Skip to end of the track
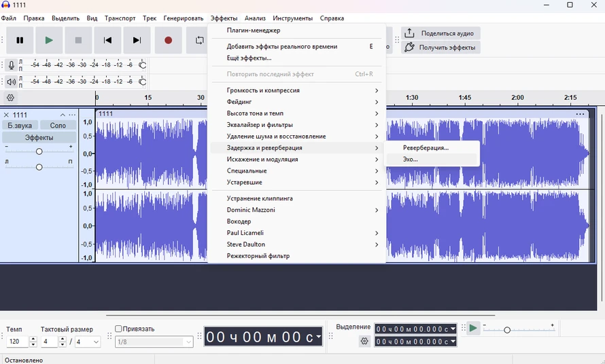Image resolution: width=605 pixels, height=364 pixels. (x=137, y=40)
